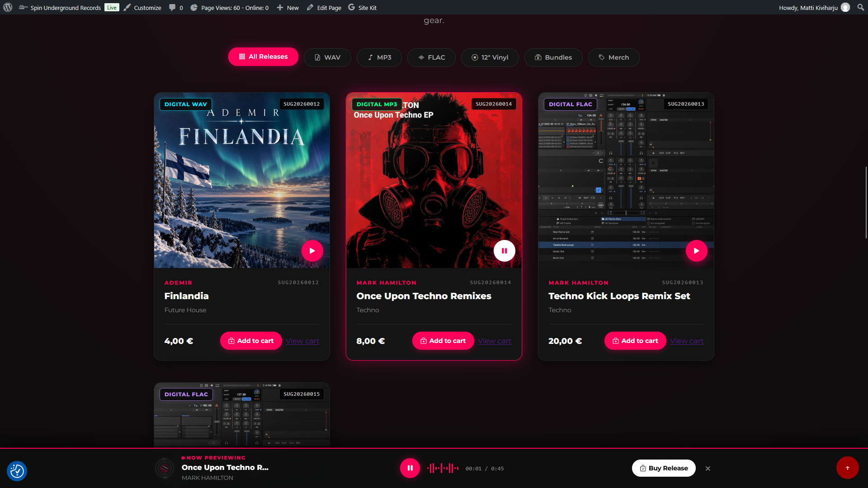Open Spin Underground Records site menu
This screenshot has width=868, height=488.
pyautogui.click(x=60, y=8)
